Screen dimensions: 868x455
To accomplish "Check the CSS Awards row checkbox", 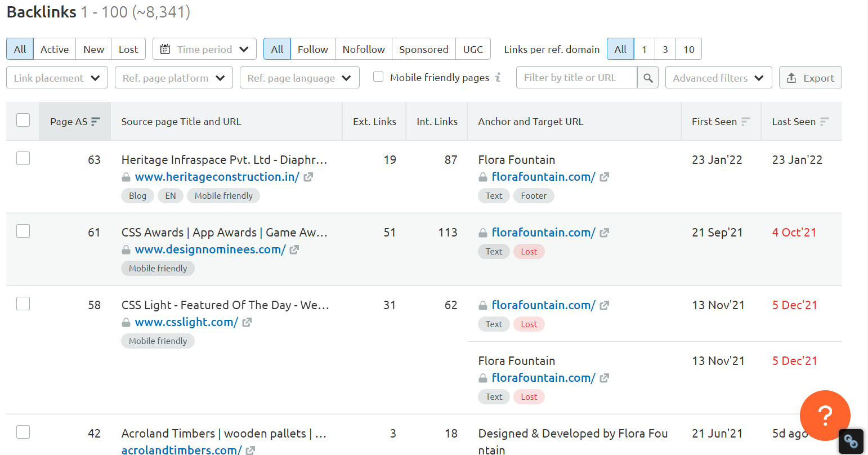I will click(23, 231).
